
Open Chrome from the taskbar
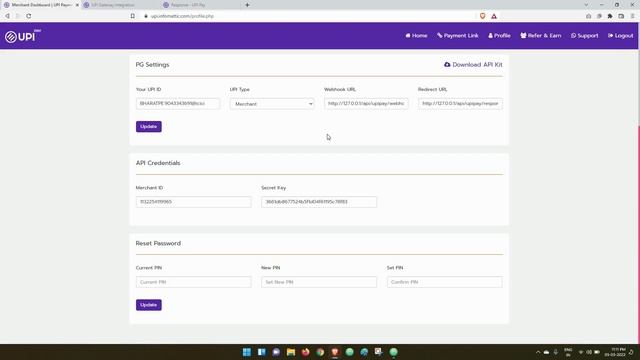click(320, 352)
